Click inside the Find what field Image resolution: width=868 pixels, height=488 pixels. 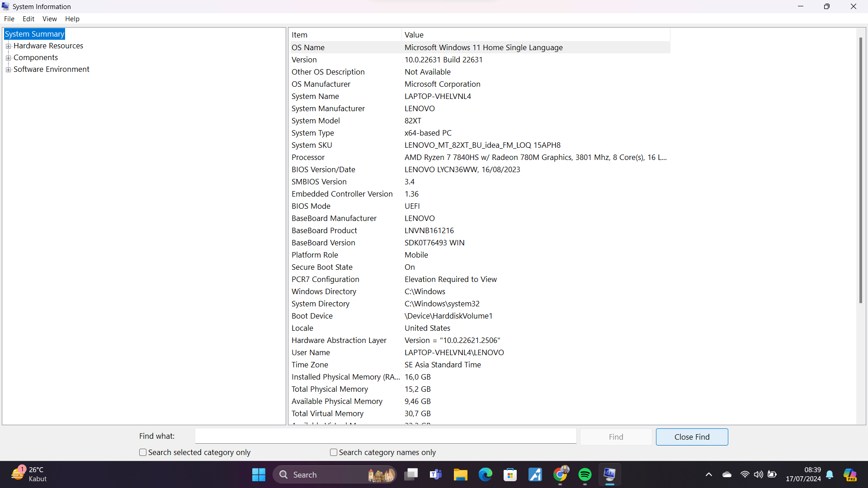point(385,436)
